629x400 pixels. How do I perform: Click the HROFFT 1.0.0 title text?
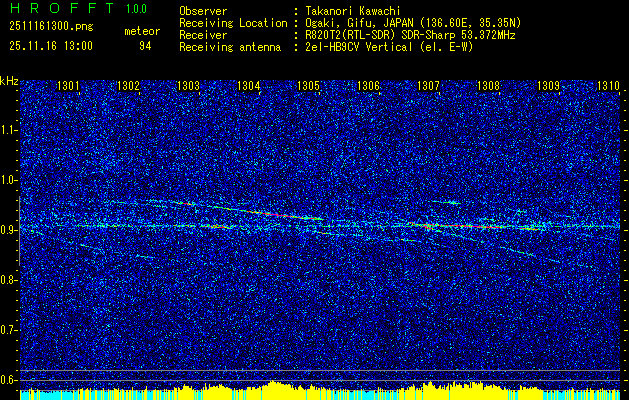(x=79, y=8)
